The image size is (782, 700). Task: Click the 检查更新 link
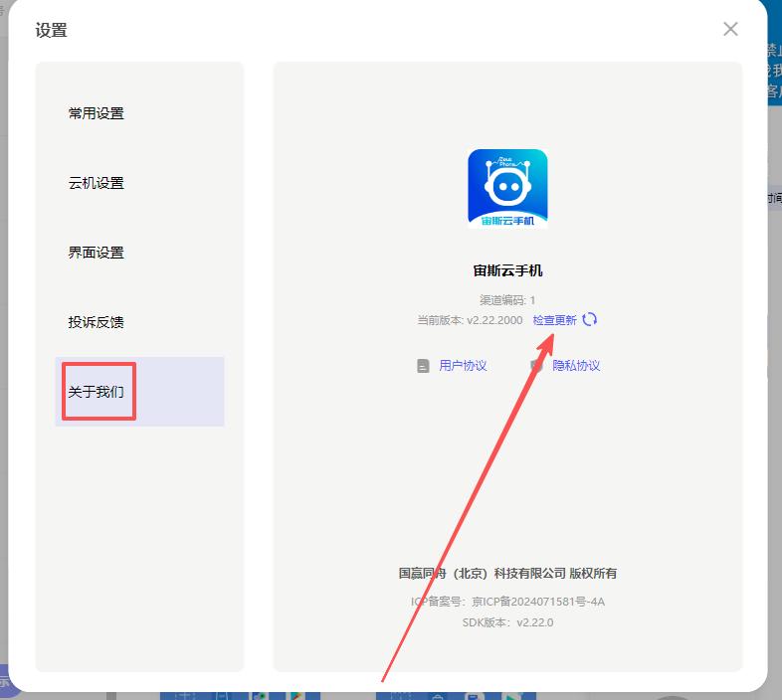tap(554, 320)
